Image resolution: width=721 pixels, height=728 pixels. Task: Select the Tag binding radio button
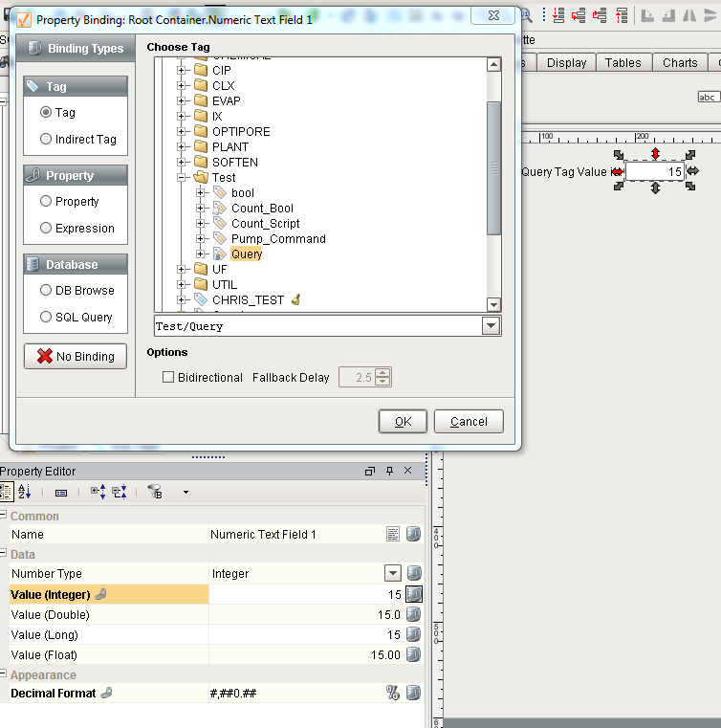(46, 112)
